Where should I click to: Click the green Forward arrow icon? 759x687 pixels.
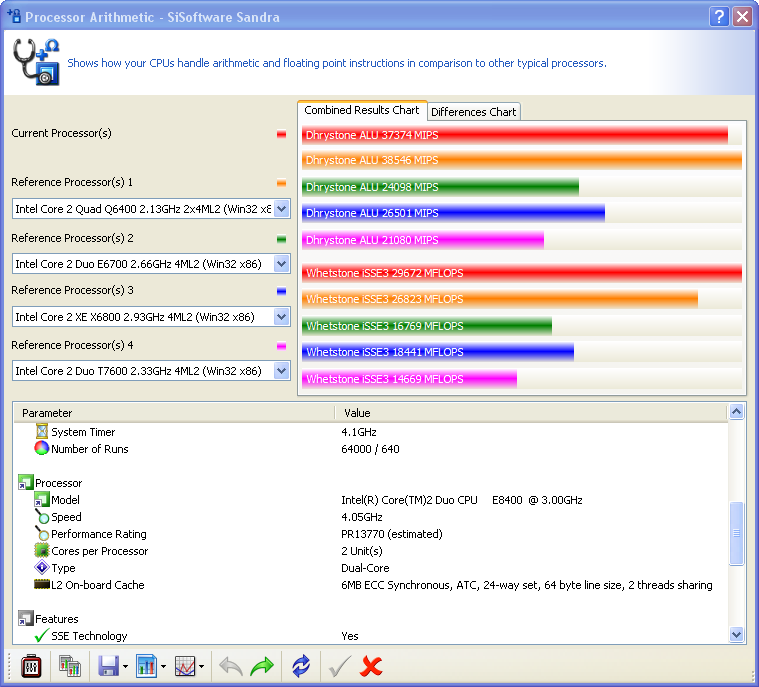[x=262, y=667]
